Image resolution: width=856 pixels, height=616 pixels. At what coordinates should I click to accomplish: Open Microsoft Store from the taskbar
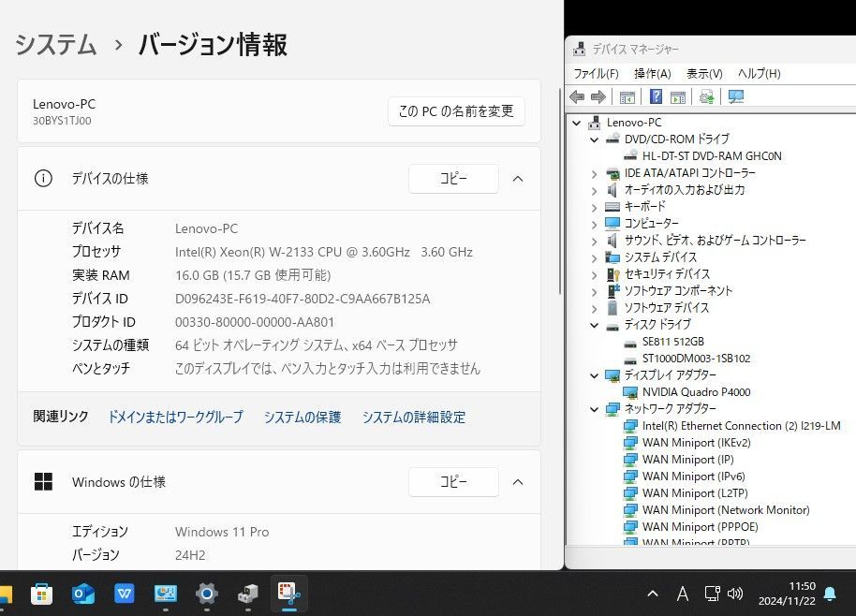[x=42, y=594]
